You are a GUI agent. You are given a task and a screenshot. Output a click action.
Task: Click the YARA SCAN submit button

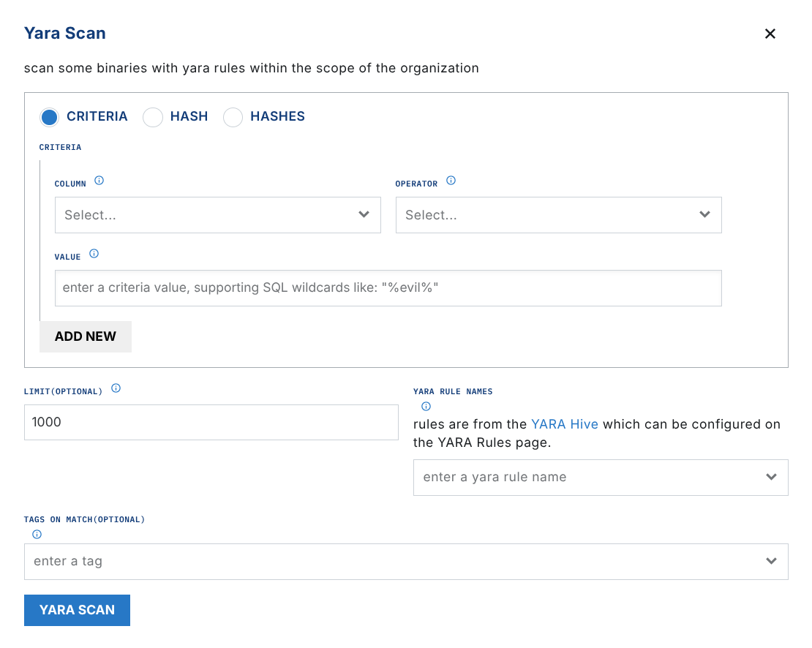(77, 610)
